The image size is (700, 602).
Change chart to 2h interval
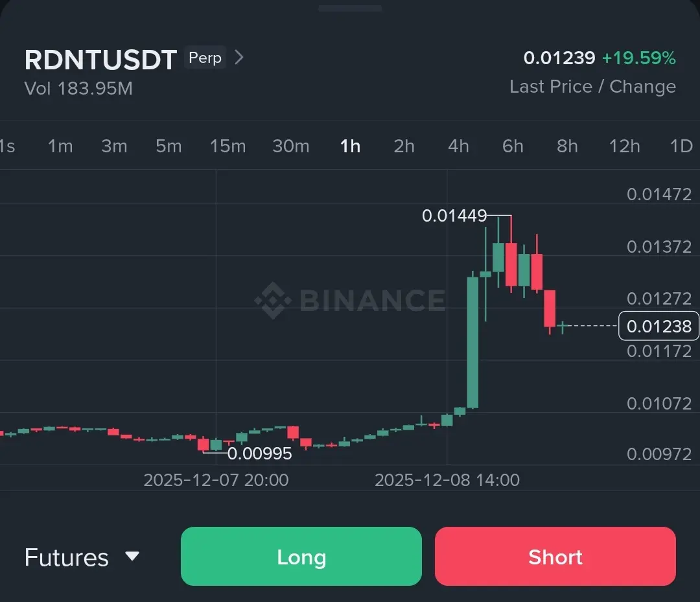[x=404, y=146]
